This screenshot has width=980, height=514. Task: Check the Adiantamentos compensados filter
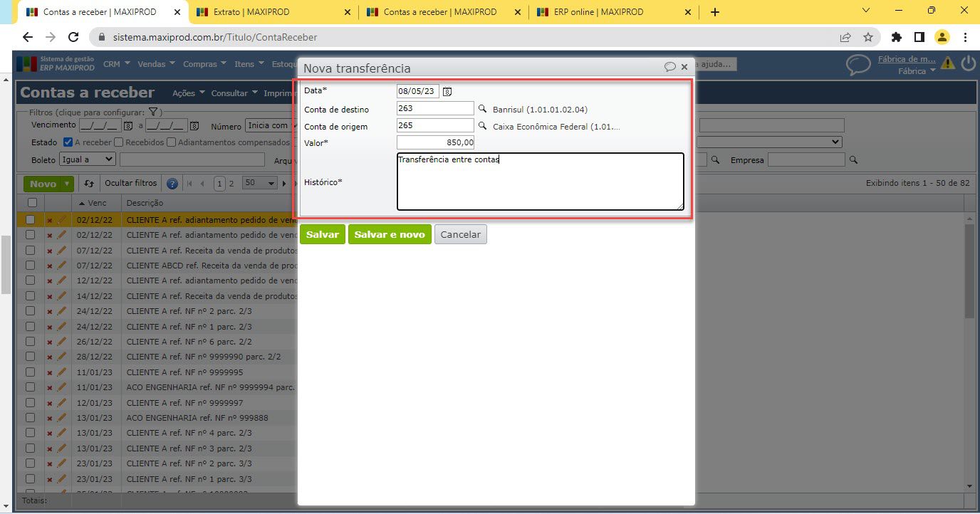point(171,142)
